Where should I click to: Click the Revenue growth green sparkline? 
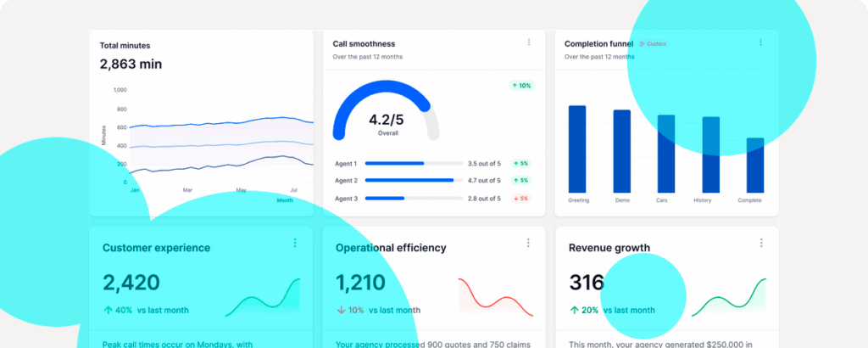(728, 297)
